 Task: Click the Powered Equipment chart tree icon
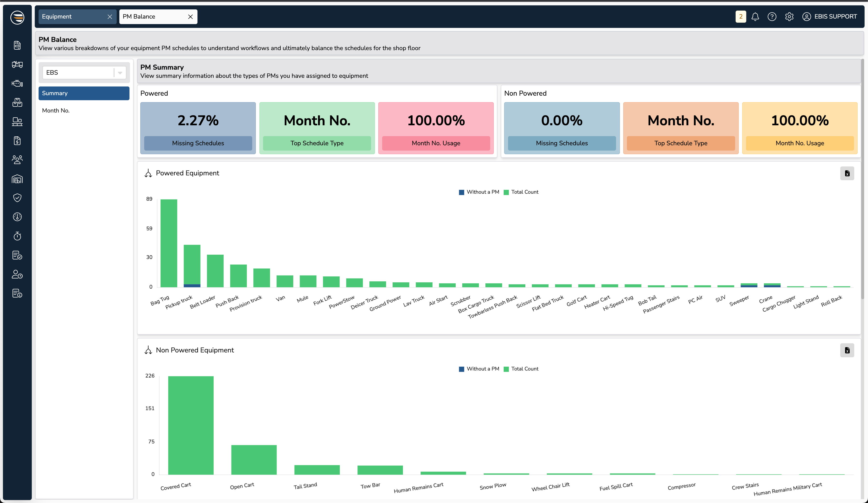click(x=148, y=173)
